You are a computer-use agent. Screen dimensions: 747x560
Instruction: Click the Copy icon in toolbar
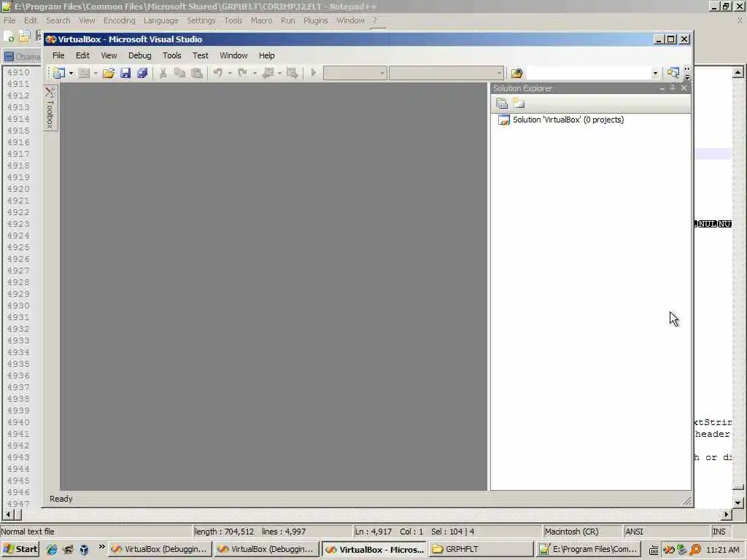pos(179,73)
